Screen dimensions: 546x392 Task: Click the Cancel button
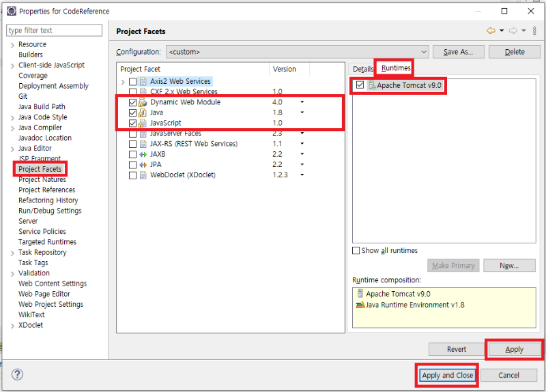tap(508, 375)
